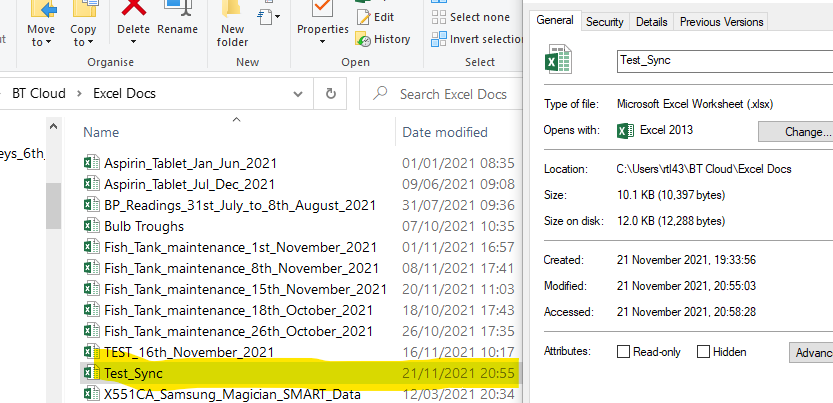Click Excel icon next to Test_Sync file

pyautogui.click(x=91, y=373)
